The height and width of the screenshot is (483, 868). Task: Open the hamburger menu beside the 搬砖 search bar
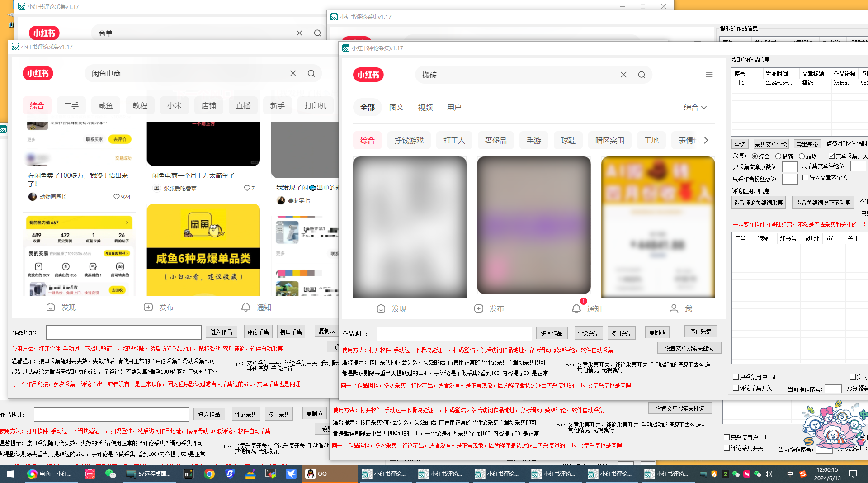(x=709, y=75)
